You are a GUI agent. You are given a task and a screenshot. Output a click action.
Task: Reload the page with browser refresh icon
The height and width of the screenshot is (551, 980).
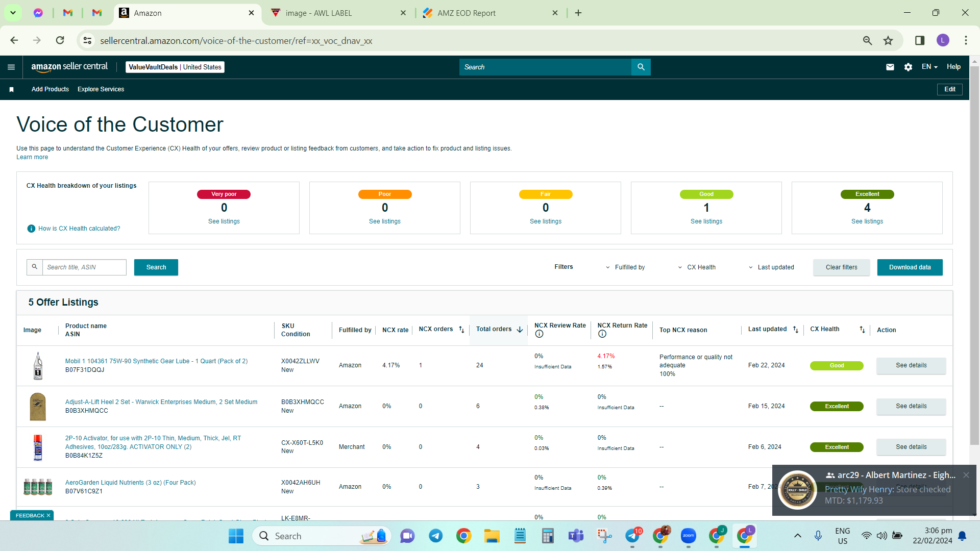tap(60, 40)
